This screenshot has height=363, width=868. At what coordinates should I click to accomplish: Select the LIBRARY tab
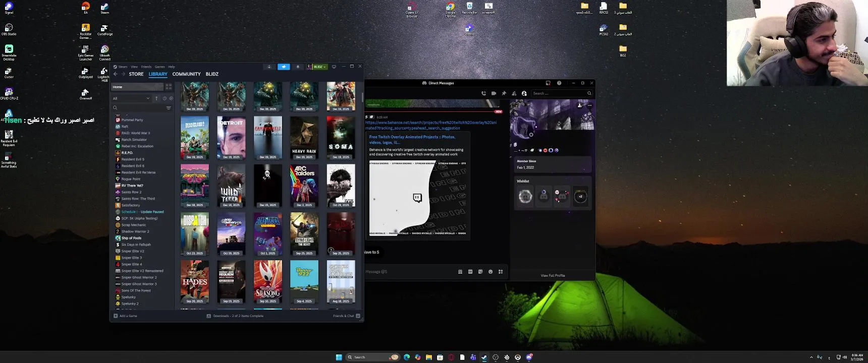(158, 74)
